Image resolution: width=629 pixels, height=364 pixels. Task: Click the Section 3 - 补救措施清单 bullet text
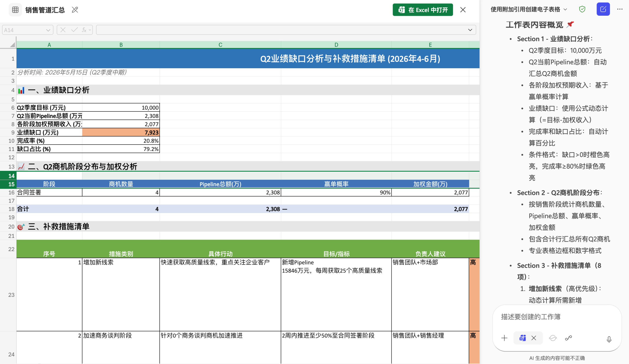click(x=559, y=271)
